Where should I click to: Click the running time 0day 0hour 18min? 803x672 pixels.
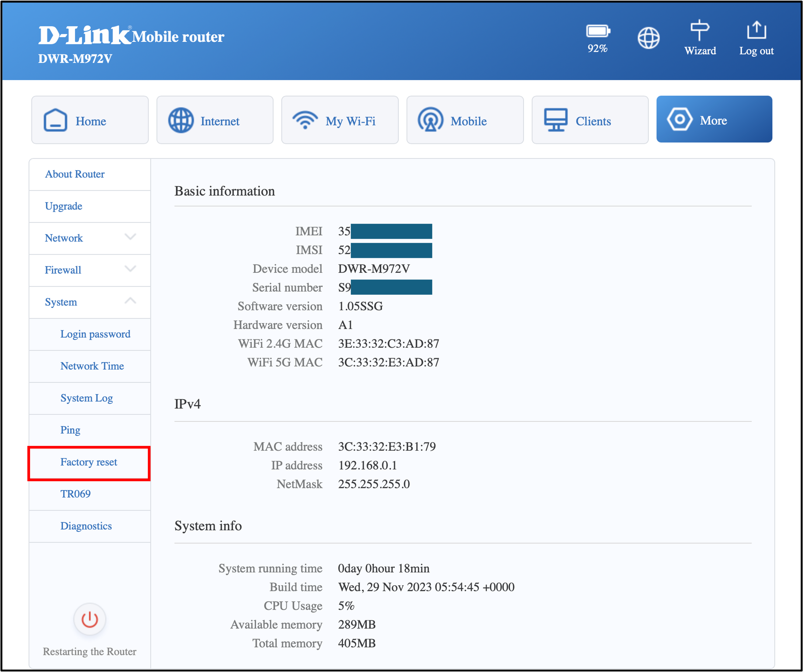(x=384, y=568)
